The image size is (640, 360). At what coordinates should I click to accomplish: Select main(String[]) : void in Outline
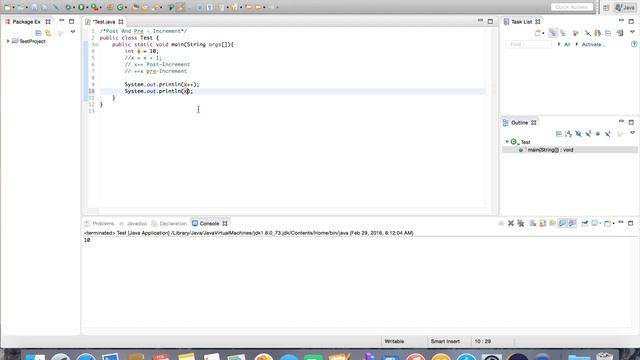[550, 150]
